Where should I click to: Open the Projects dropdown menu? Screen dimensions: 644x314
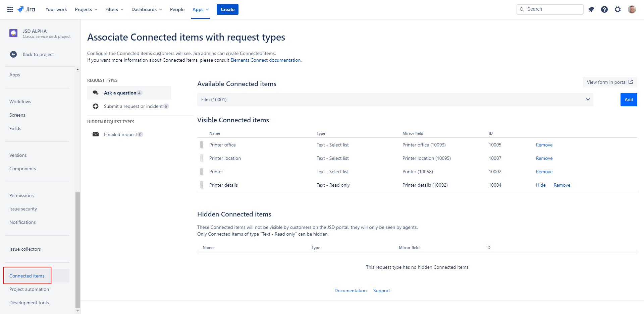click(x=86, y=9)
